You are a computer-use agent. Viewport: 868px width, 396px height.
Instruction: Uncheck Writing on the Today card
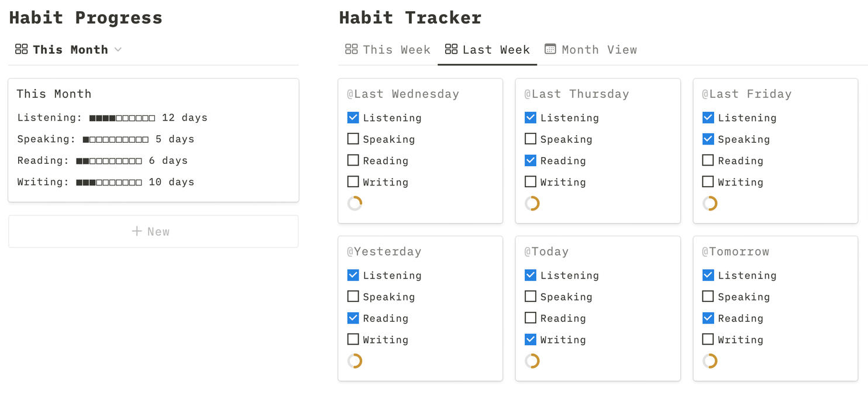pos(531,339)
